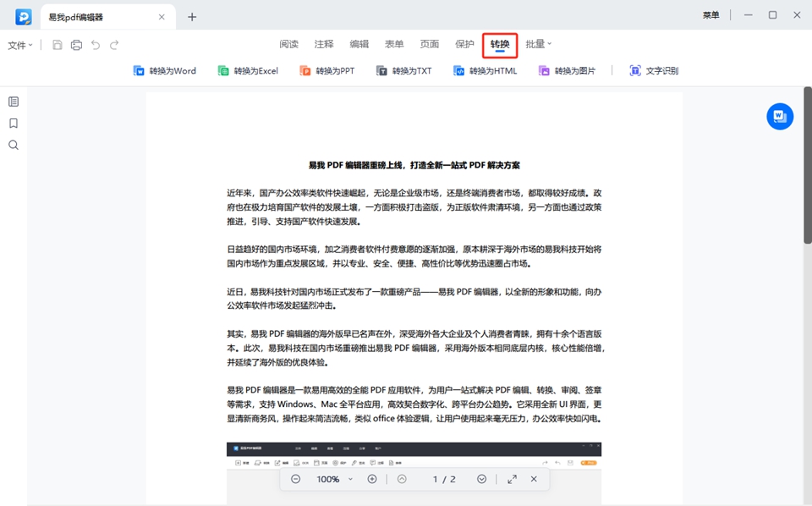This screenshot has width=812, height=506.
Task: Switch to the 注释 tab
Action: 324,44
